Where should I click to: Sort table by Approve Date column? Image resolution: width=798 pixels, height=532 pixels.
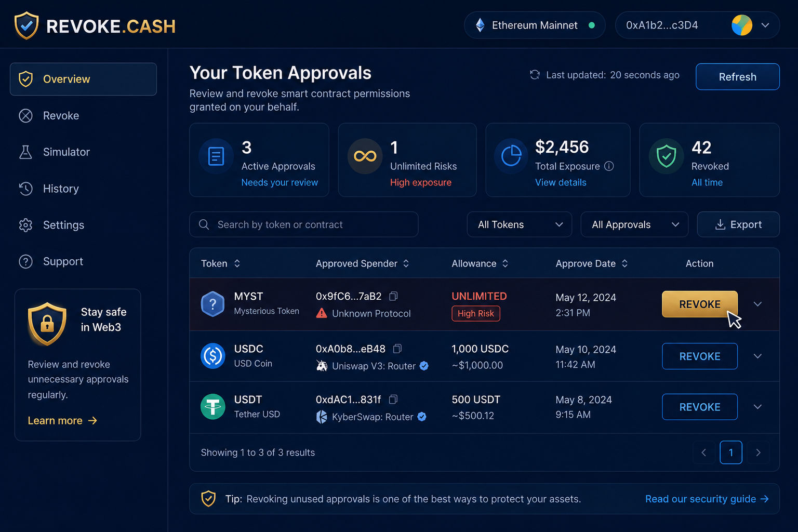[x=624, y=263]
